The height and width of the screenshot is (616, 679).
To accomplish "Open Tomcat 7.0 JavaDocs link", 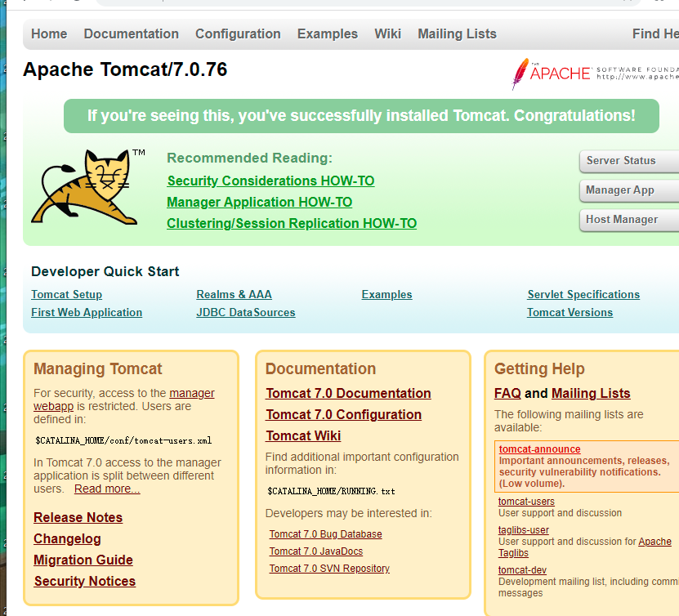I will 316,551.
